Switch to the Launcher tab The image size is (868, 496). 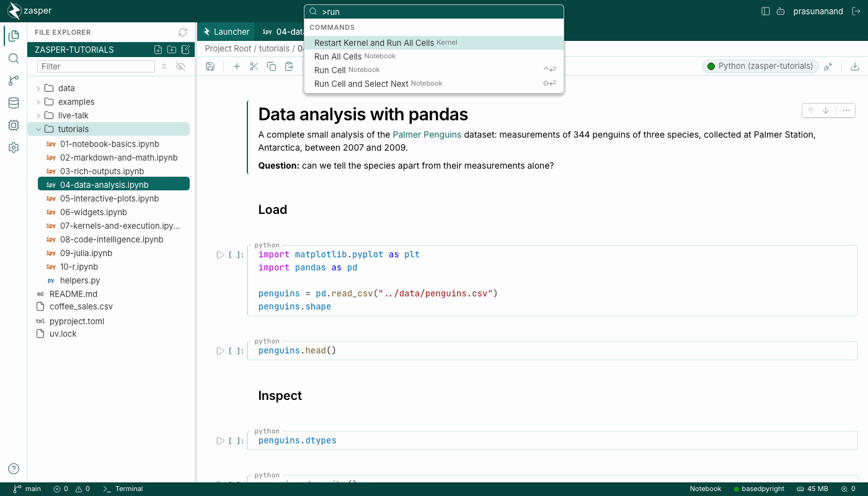226,32
